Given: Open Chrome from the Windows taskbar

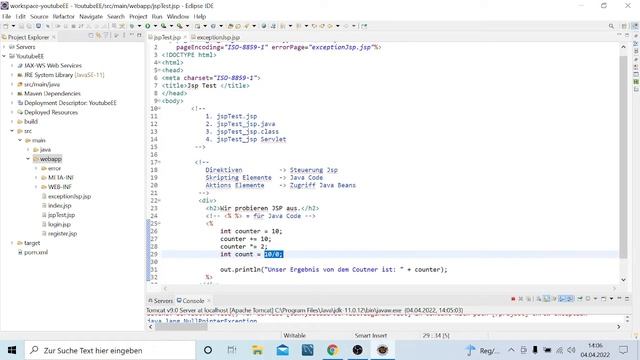Looking at the screenshot, I should click(333, 350).
